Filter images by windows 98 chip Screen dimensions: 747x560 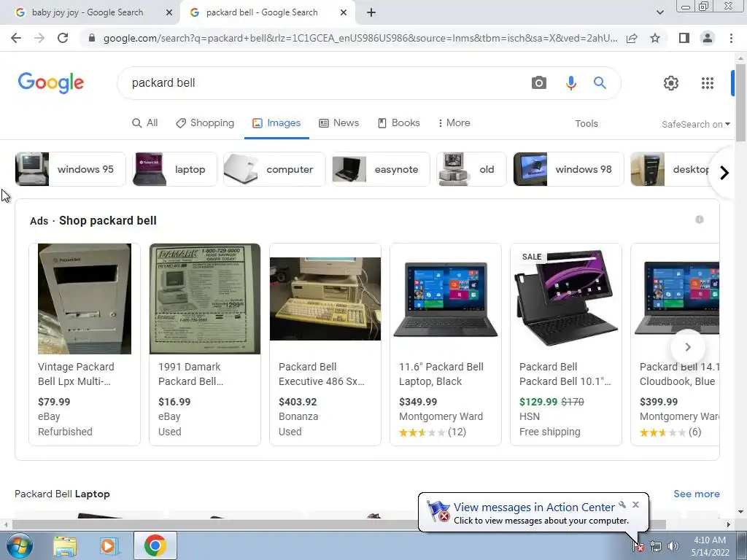click(568, 169)
